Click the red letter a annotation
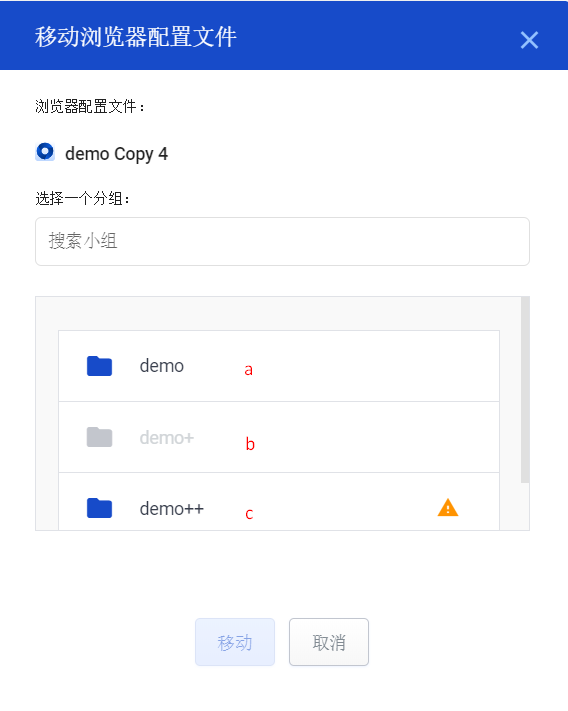This screenshot has width=568, height=711. (248, 370)
